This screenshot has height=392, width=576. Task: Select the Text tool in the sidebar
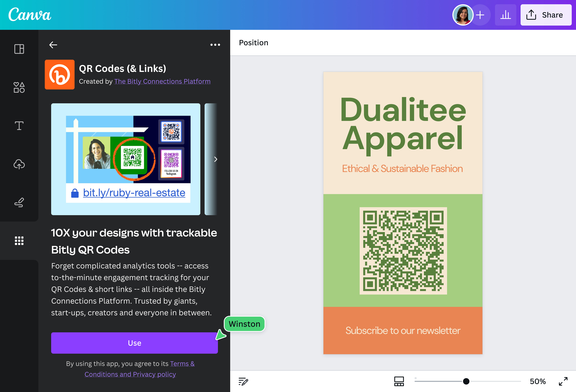[x=19, y=126]
